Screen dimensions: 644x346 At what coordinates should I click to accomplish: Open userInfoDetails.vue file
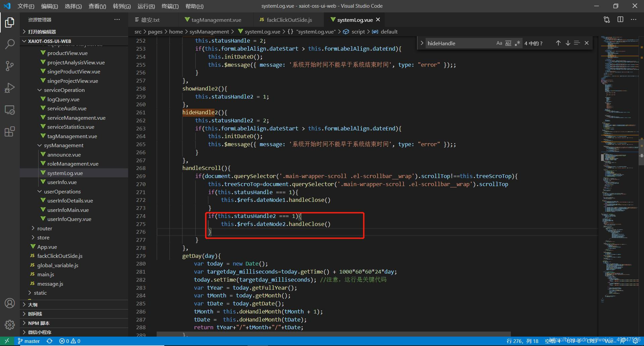click(74, 200)
